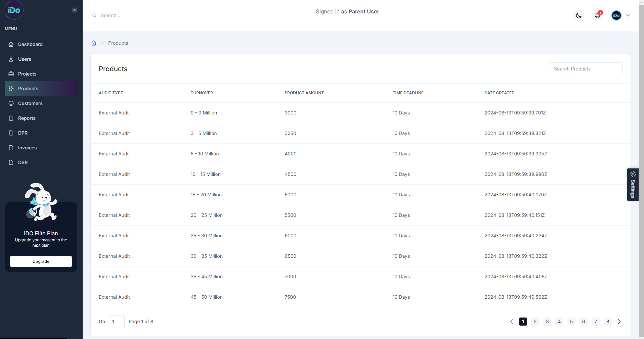This screenshot has width=644, height=339.
Task: Open the Dashboard menu item
Action: pos(30,44)
